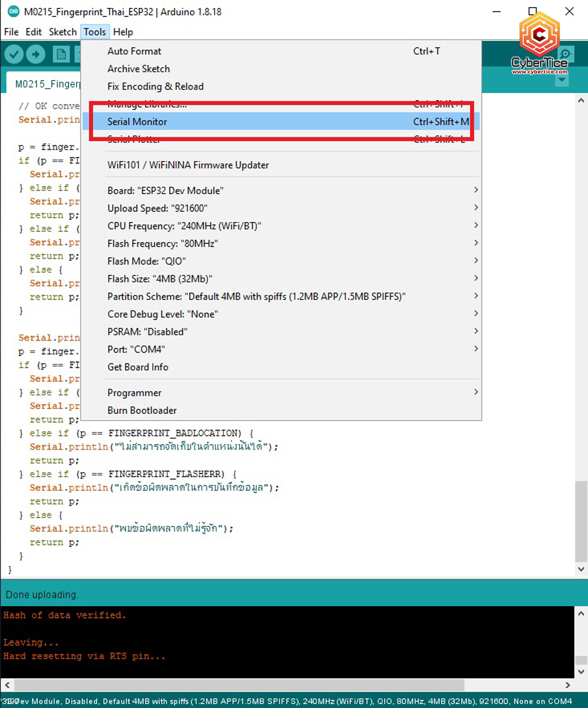Screen dimensions: 588x708
Task: Click the Upload arrow toolbar button
Action: tap(36, 54)
